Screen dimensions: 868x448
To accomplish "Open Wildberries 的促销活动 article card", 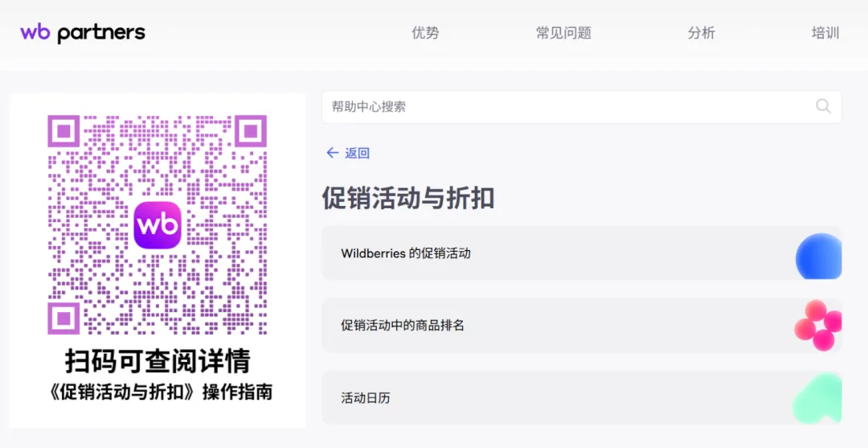I will (x=582, y=253).
